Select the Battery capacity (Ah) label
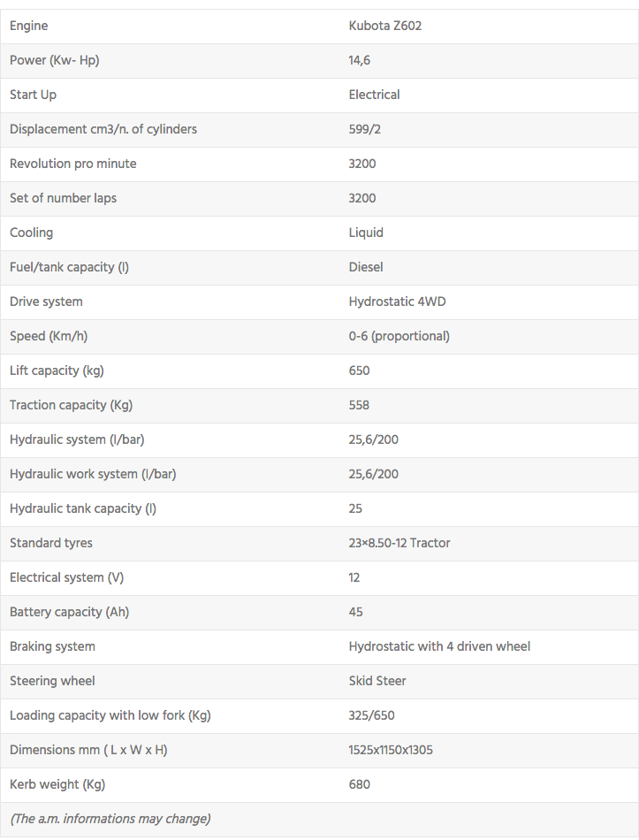This screenshot has width=639, height=840. coord(69,612)
